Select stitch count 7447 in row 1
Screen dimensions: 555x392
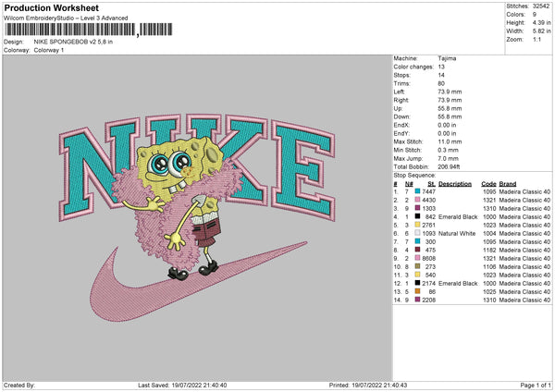point(428,191)
